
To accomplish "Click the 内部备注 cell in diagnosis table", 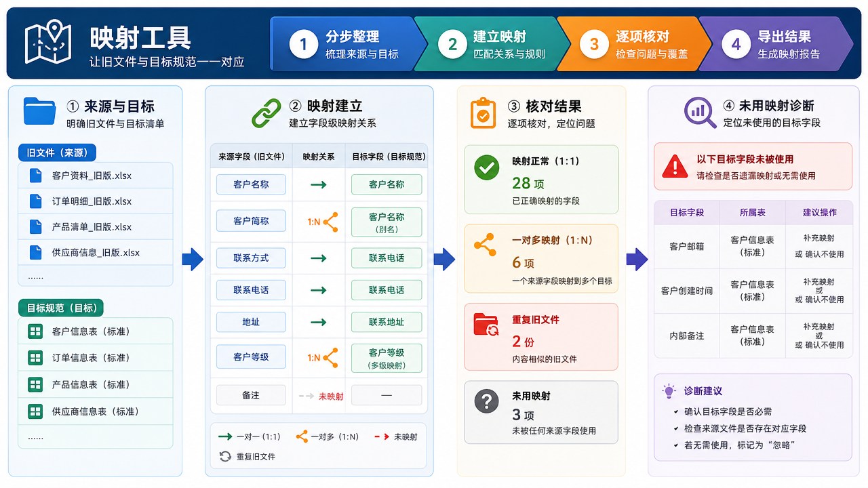I will [x=687, y=335].
